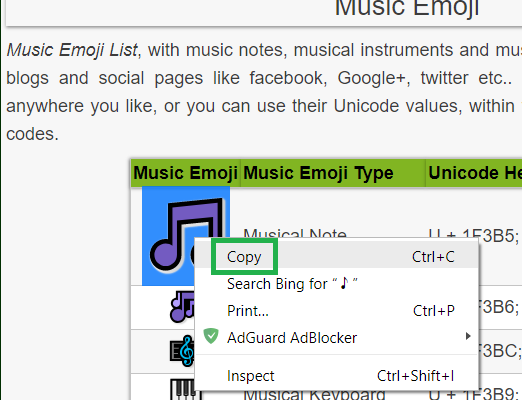Click the Musical Note type text

click(x=295, y=234)
